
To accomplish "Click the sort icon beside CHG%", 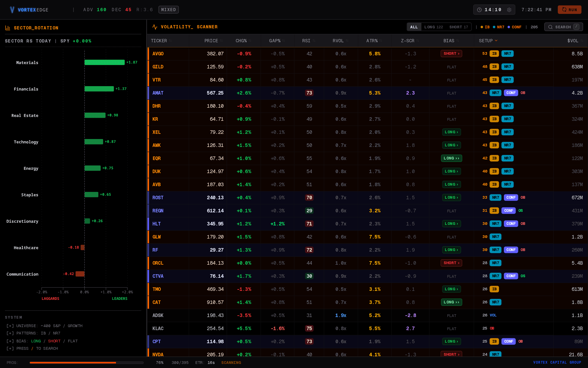I will (x=250, y=41).
